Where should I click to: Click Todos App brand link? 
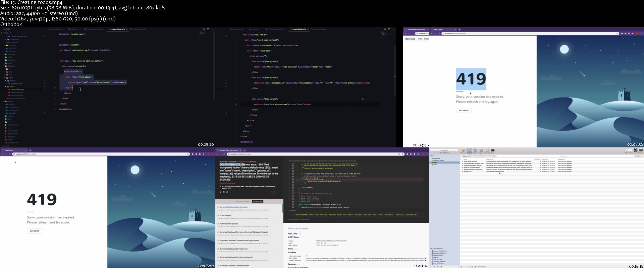(410, 39)
